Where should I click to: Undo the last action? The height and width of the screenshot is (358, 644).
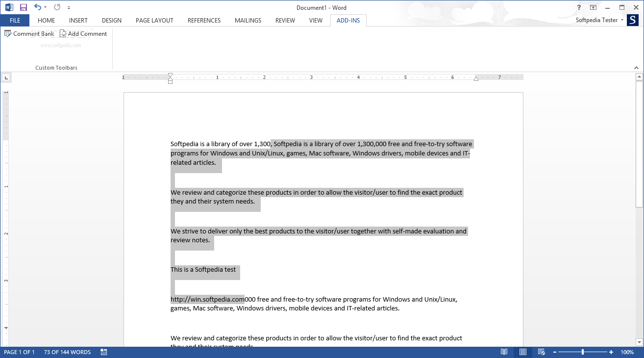coord(38,7)
